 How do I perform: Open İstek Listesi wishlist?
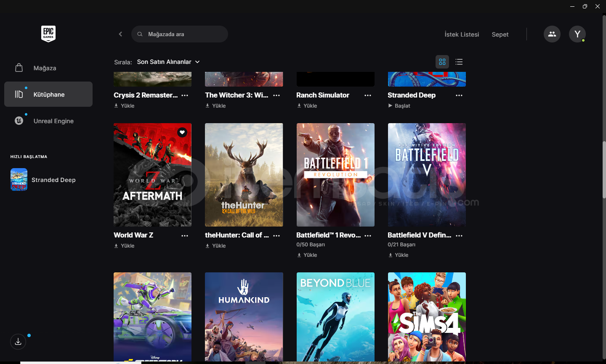click(462, 34)
